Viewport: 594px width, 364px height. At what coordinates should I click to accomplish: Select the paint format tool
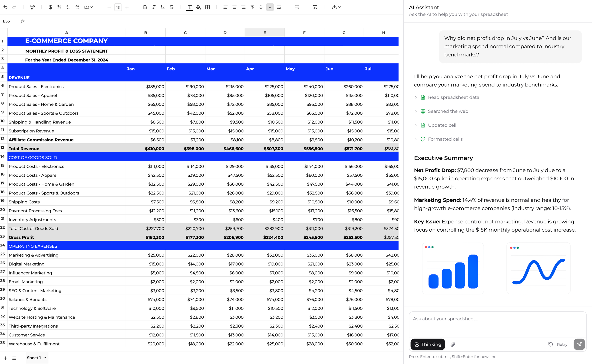click(x=33, y=7)
